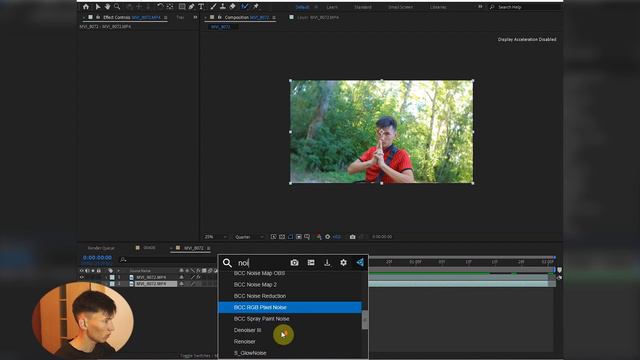Click the timeline layer search field

click(x=167, y=260)
